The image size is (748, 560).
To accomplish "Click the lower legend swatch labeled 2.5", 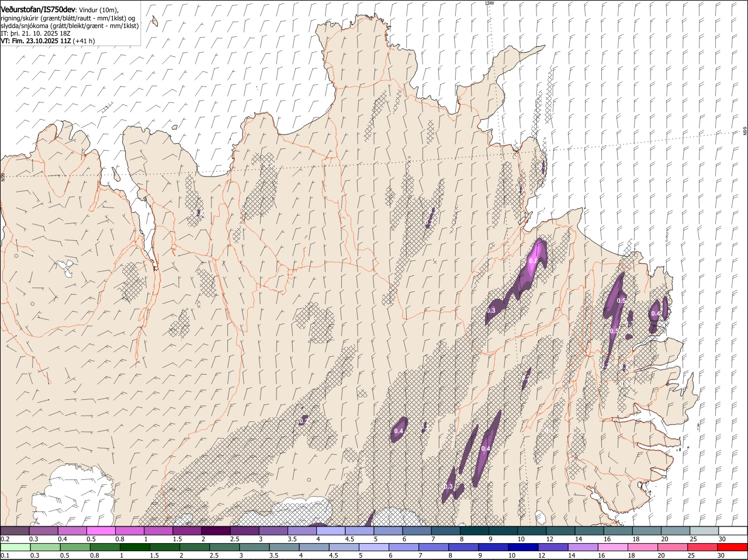I will (224, 547).
